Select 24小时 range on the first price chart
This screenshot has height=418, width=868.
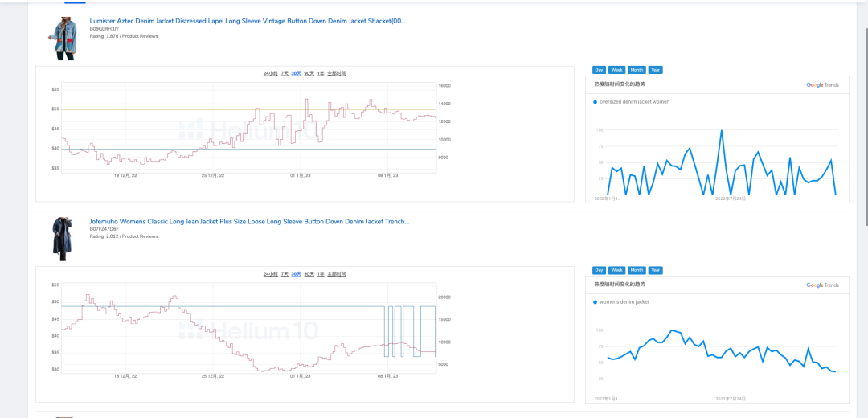[x=270, y=73]
